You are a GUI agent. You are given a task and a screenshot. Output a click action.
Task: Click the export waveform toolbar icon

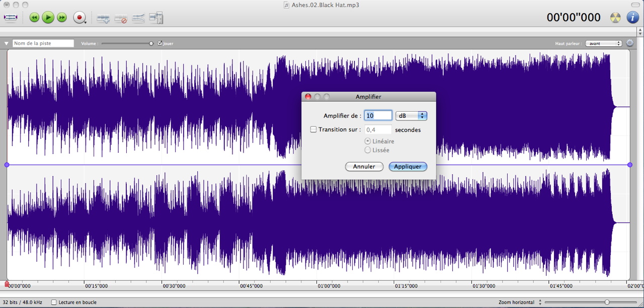tap(156, 18)
